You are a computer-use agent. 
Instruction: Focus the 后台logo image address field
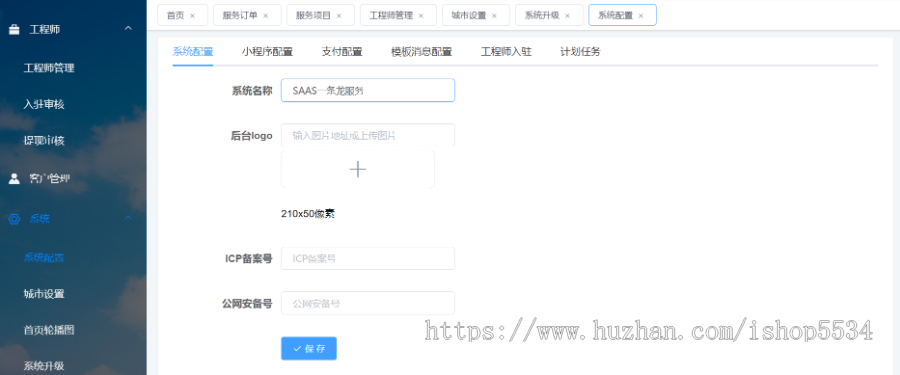pos(368,136)
